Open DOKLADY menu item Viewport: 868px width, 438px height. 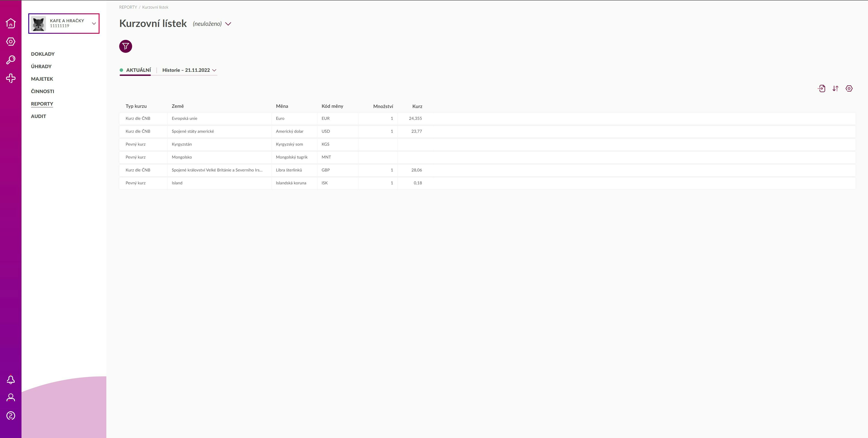(x=43, y=54)
